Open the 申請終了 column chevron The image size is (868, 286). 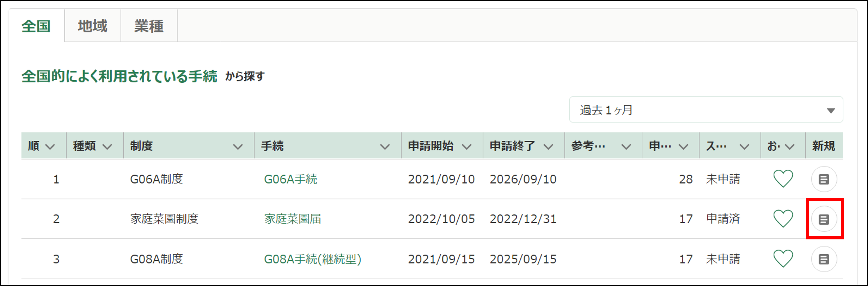[x=549, y=147]
